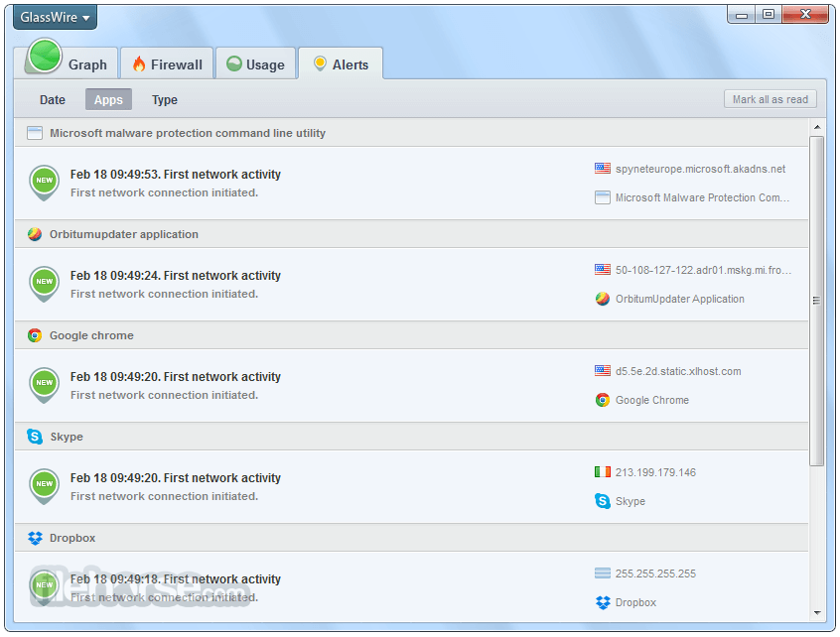840x637 pixels.
Task: Click NEW badge on Google Chrome alert
Action: click(45, 385)
